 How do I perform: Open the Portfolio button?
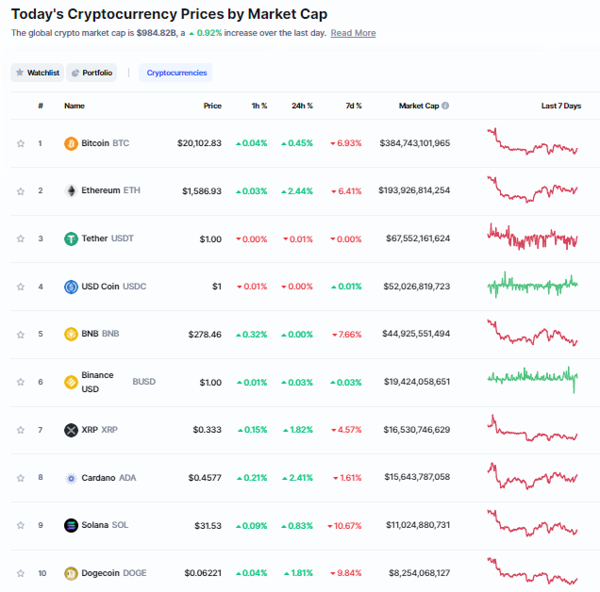click(92, 73)
